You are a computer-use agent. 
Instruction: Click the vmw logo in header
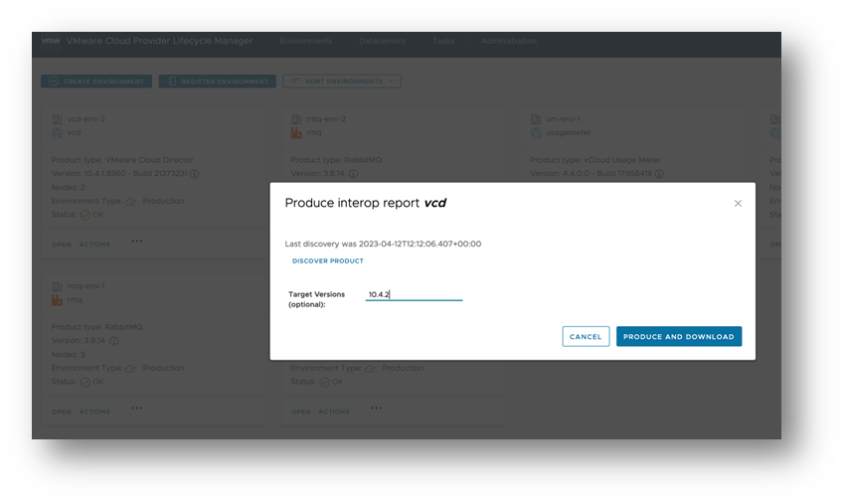click(x=51, y=41)
